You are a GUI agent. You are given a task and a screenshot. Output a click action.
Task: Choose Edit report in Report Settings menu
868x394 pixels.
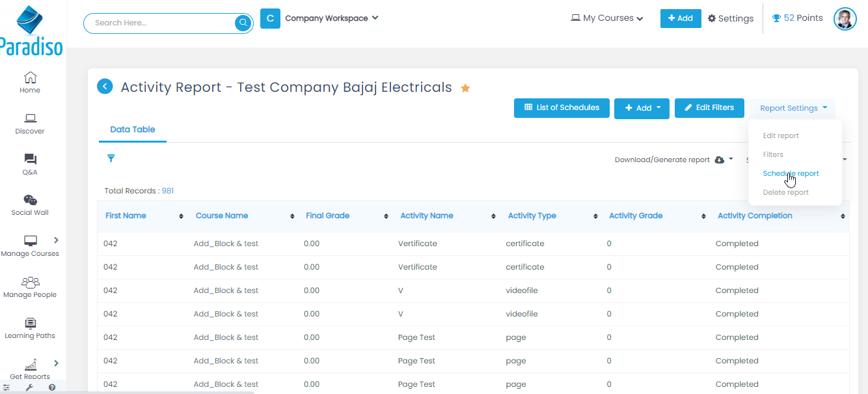[x=781, y=135]
